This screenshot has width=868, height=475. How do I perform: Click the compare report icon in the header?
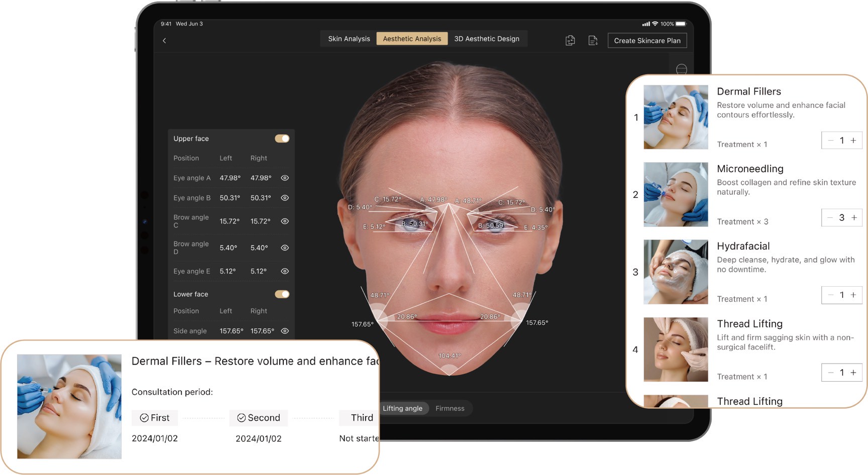point(570,41)
